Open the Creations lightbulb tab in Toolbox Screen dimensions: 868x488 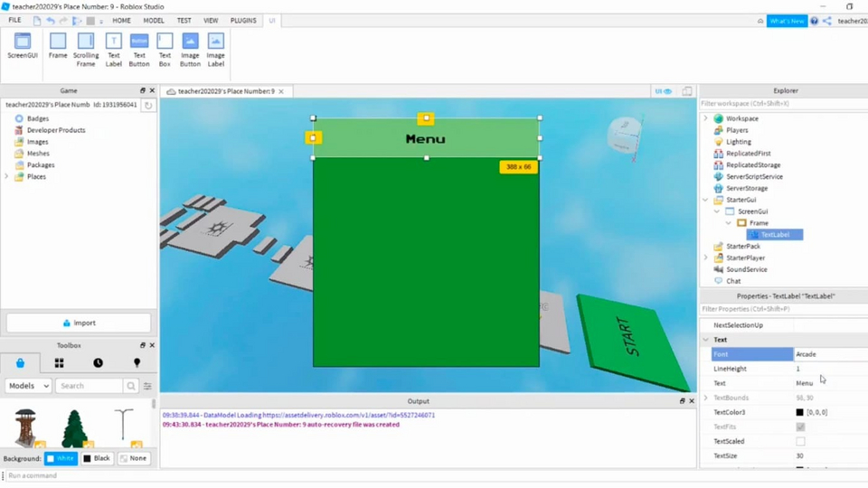click(137, 363)
